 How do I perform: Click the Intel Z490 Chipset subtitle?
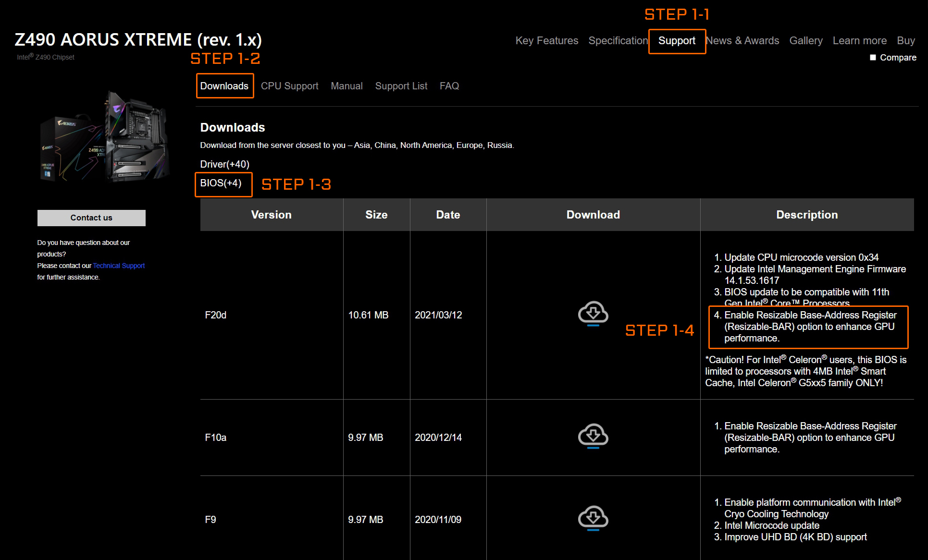46,57
